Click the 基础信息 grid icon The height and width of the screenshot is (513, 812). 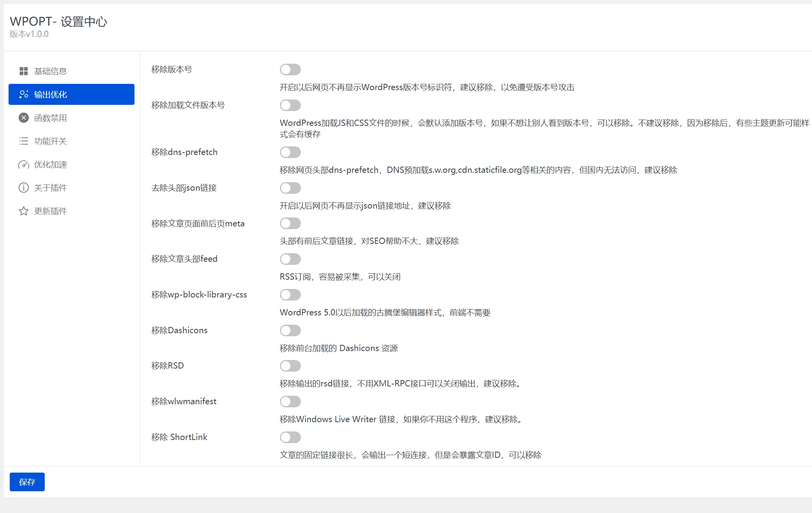[x=24, y=71]
